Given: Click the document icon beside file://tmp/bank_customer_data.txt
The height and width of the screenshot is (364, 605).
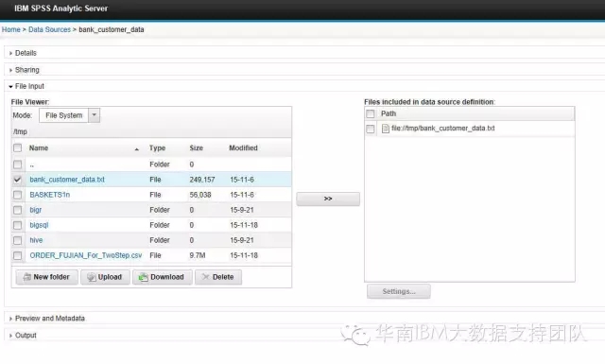Looking at the screenshot, I should [x=385, y=129].
